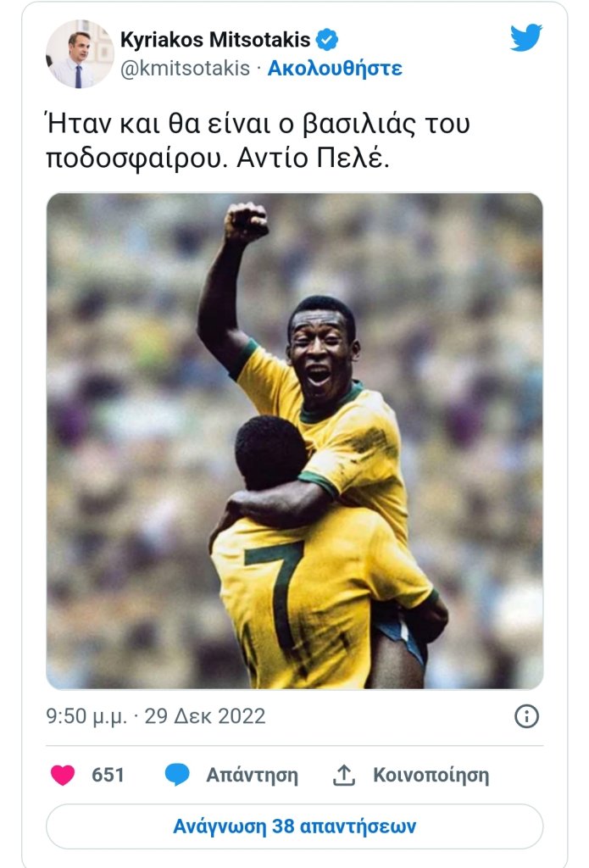Screen dimensions: 589x868
Task: Click the 9:50 μ.μ. time
Action: click(86, 716)
